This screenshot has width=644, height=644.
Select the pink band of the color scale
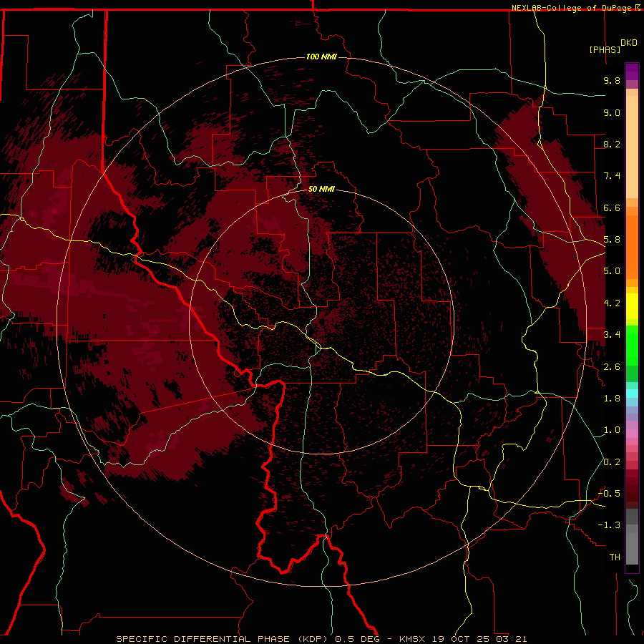tap(632, 434)
